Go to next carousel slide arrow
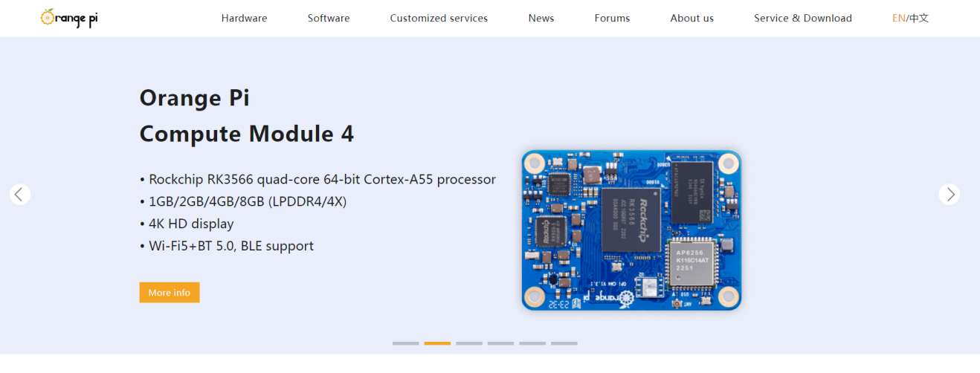Viewport: 980px width, 373px height. [950, 195]
